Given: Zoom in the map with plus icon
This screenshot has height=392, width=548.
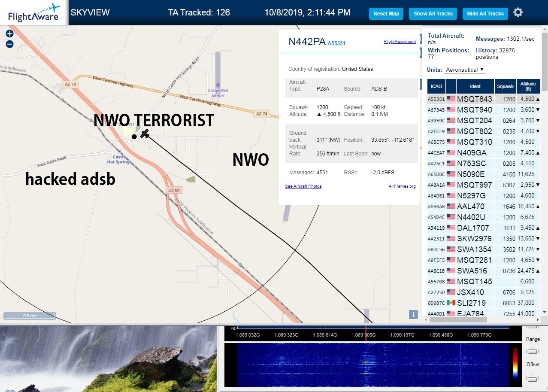Looking at the screenshot, I should tap(9, 33).
